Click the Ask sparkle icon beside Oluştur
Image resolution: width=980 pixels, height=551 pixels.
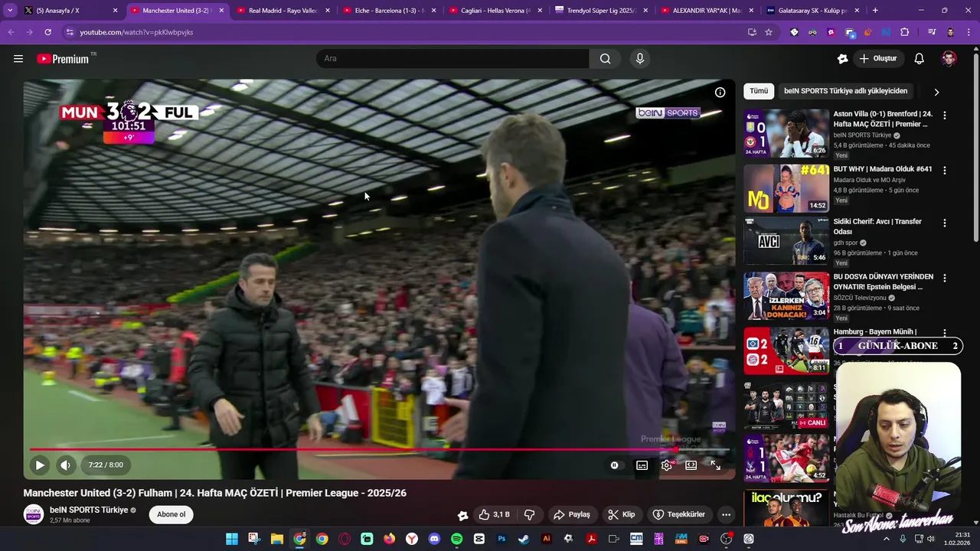pyautogui.click(x=843, y=59)
